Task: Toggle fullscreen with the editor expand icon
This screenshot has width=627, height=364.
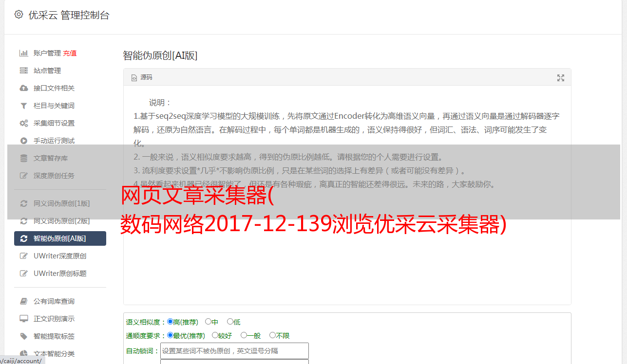Action: pos(561,78)
